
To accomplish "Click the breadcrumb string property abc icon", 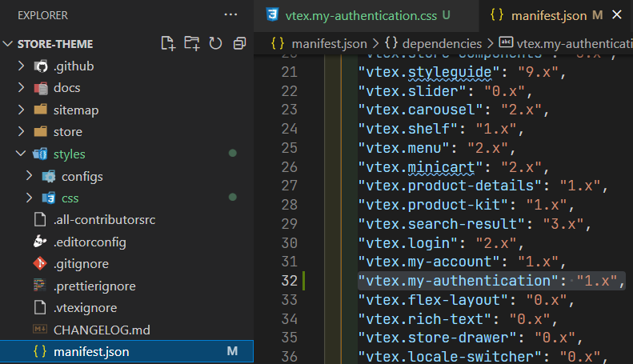I will pos(507,42).
